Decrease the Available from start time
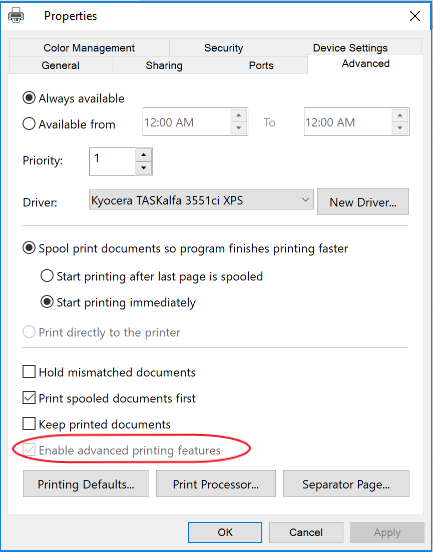This screenshot has width=433, height=552. pyautogui.click(x=239, y=127)
